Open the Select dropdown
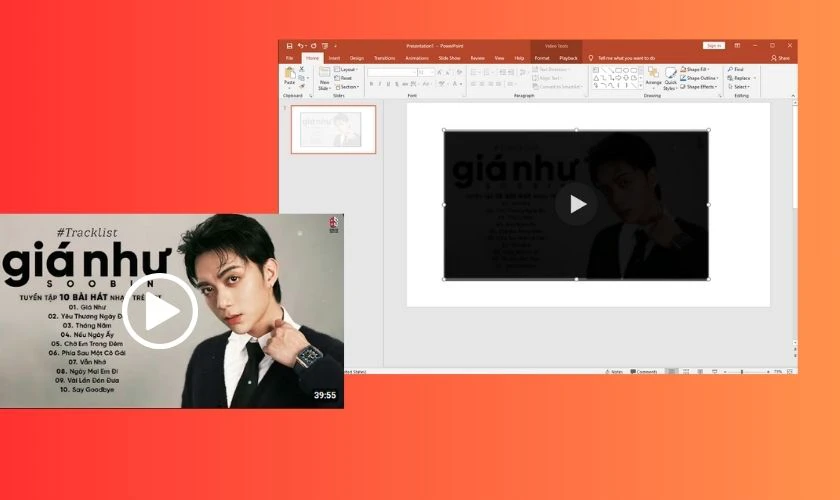The width and height of the screenshot is (840, 500). (739, 87)
